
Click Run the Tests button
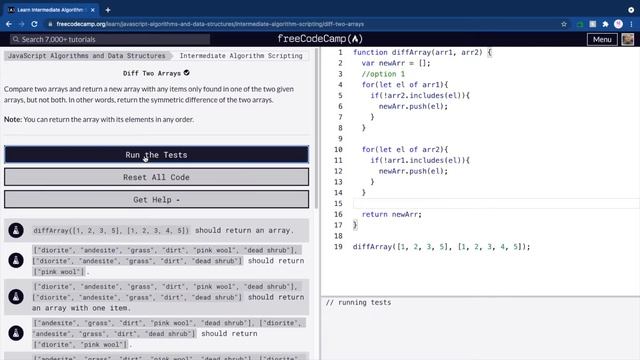156,155
